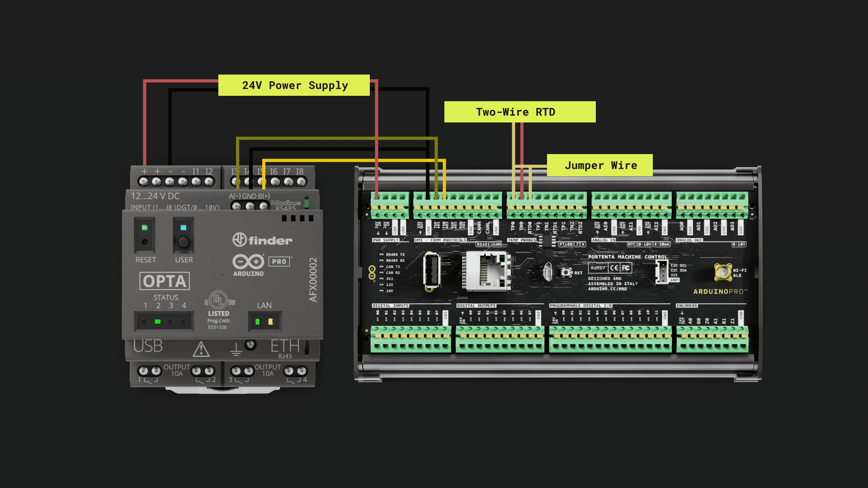Screen dimensions: 868x488
Task: Click the CE certification mark
Action: pyautogui.click(x=614, y=268)
